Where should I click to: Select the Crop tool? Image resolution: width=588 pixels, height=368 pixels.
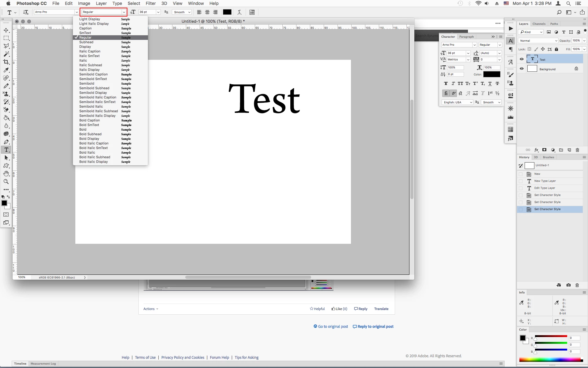pyautogui.click(x=6, y=62)
